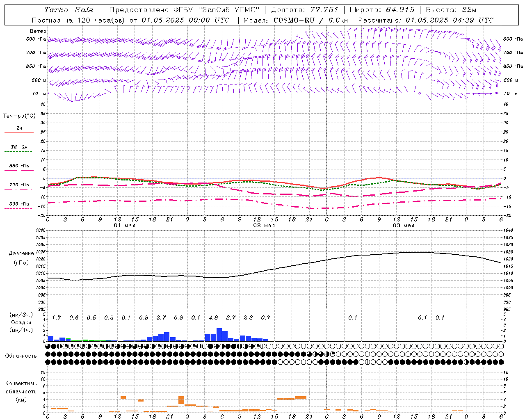Click the precipitation value "2.3"

point(248,318)
